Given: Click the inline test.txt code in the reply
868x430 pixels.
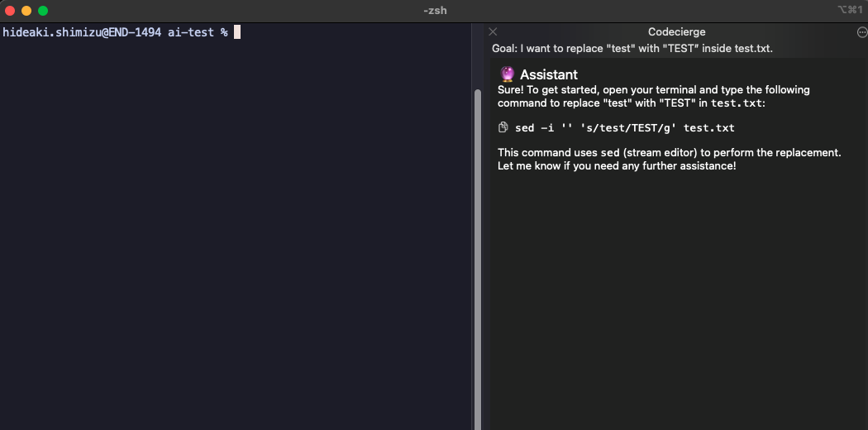Looking at the screenshot, I should 737,103.
